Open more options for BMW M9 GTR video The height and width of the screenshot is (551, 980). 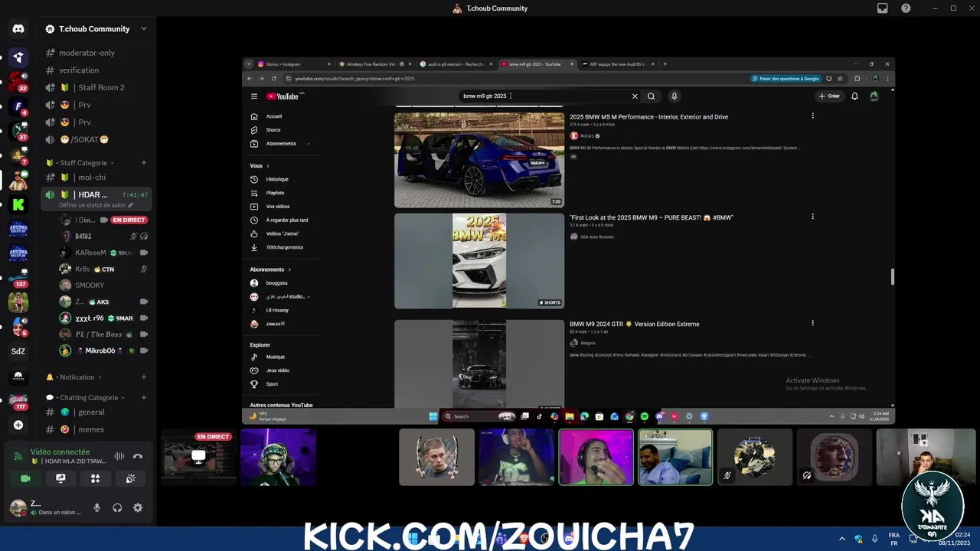812,323
